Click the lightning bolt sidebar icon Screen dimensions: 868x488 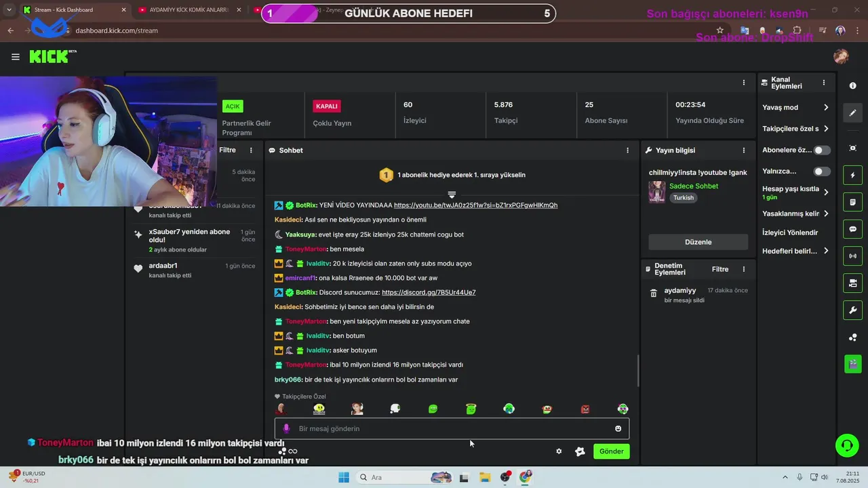coord(852,176)
